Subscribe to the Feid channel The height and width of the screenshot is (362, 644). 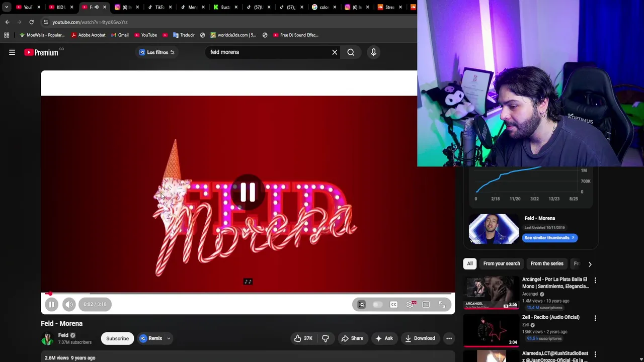click(x=117, y=338)
